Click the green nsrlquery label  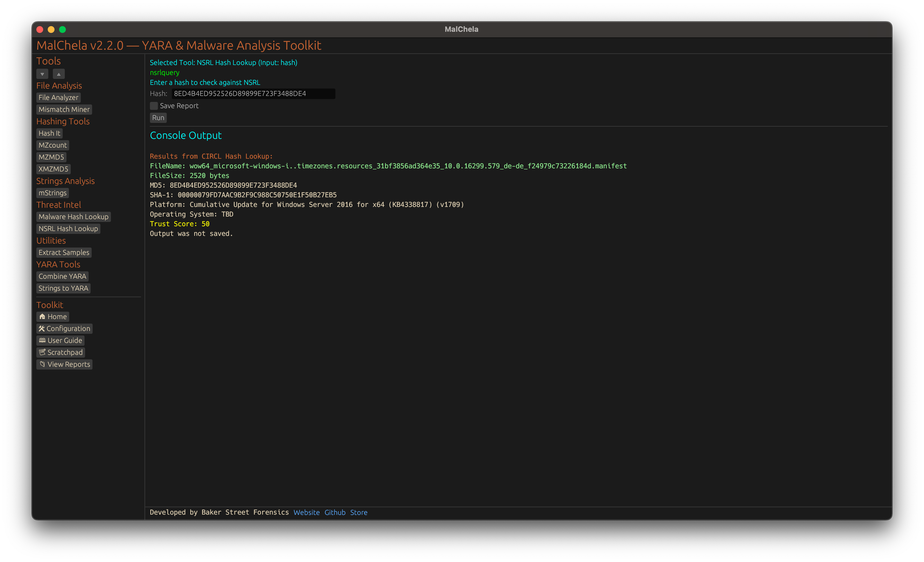(165, 73)
